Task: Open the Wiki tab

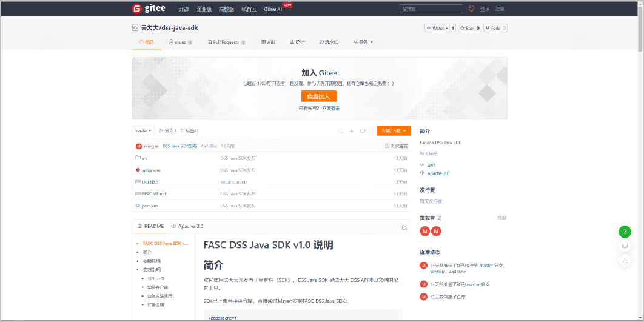Action: coord(268,42)
